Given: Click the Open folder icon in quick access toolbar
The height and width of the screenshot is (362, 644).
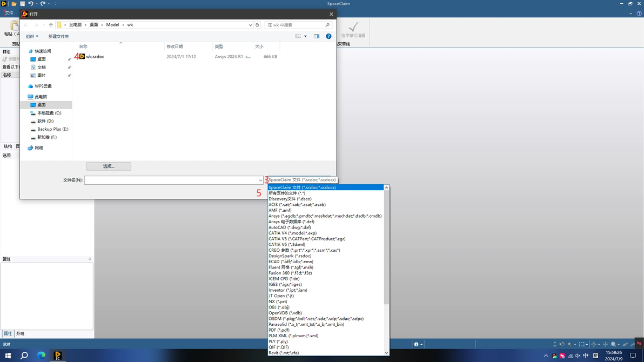Looking at the screenshot, I should 14,4.
